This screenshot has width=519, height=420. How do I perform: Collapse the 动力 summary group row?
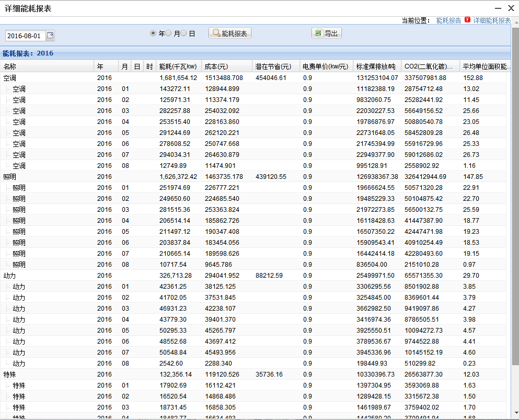pyautogui.click(x=9, y=276)
